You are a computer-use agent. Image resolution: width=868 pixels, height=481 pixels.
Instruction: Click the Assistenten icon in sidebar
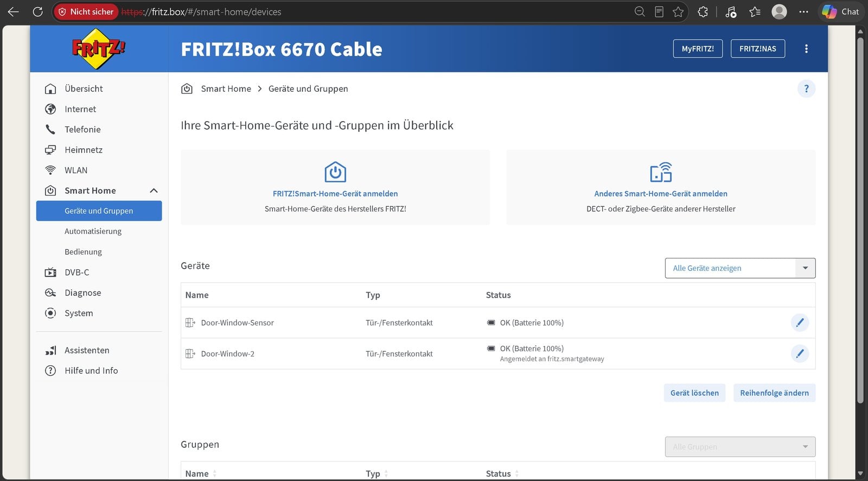click(50, 350)
